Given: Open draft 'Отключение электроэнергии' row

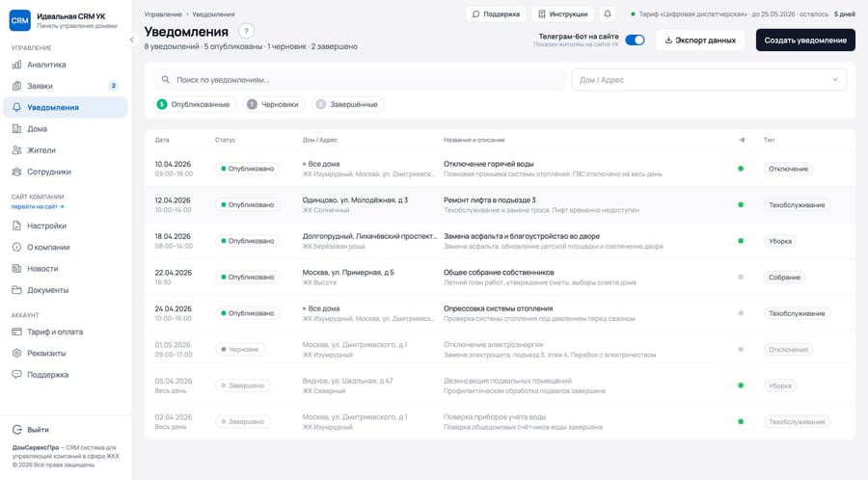Looking at the screenshot, I should tap(500, 350).
